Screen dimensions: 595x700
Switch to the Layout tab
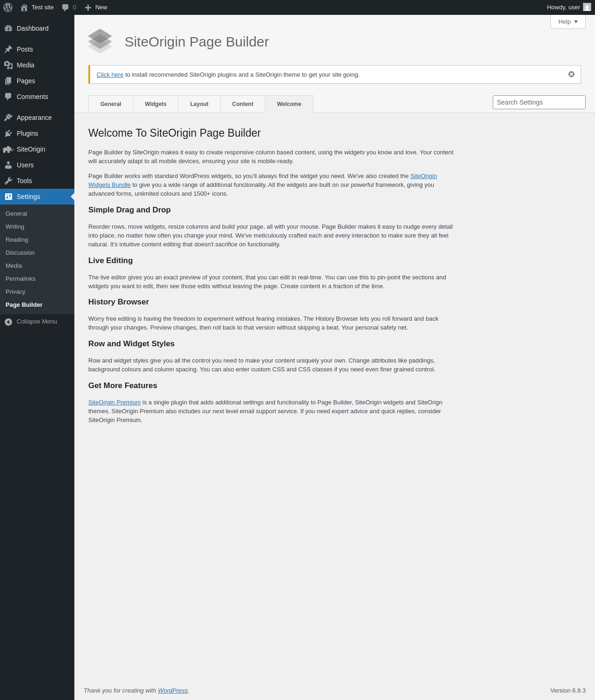point(199,104)
